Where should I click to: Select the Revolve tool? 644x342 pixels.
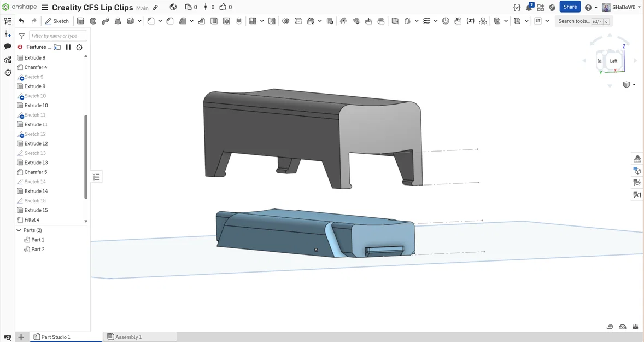[93, 21]
